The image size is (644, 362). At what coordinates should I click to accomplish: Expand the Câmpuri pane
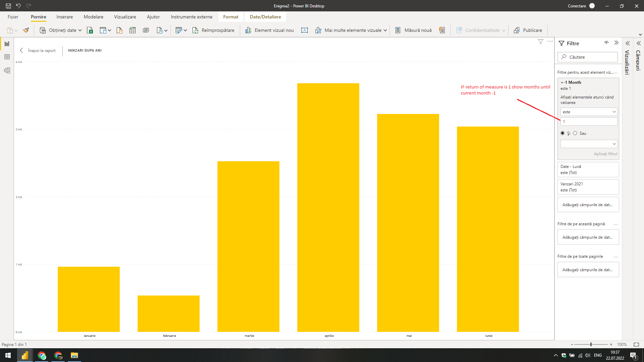click(x=639, y=43)
